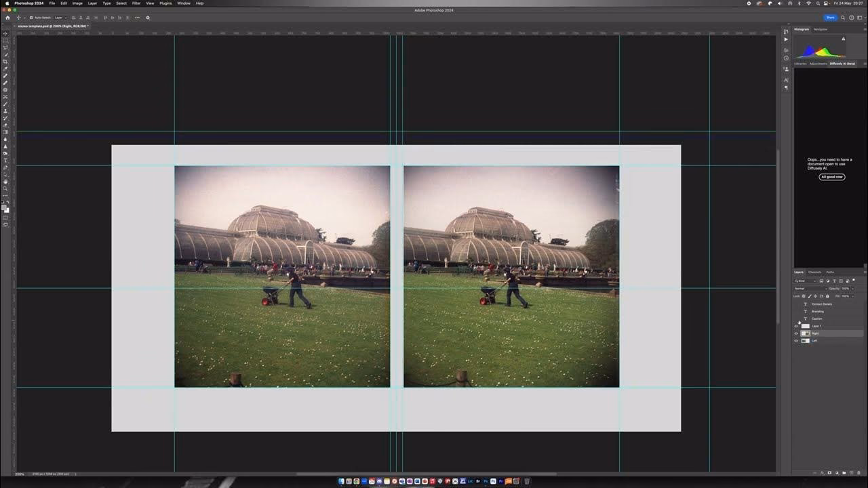The height and width of the screenshot is (488, 868).
Task: Disable the Auto-Select checkbox
Action: (x=31, y=18)
